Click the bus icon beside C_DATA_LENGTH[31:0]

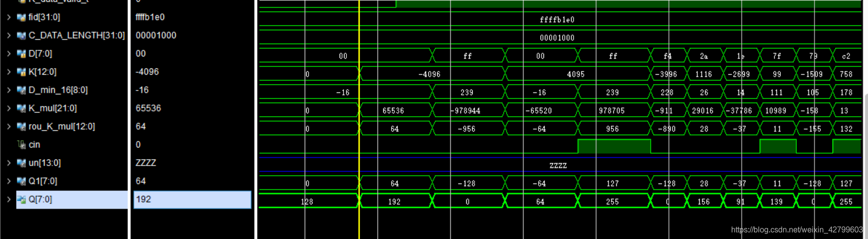21,35
